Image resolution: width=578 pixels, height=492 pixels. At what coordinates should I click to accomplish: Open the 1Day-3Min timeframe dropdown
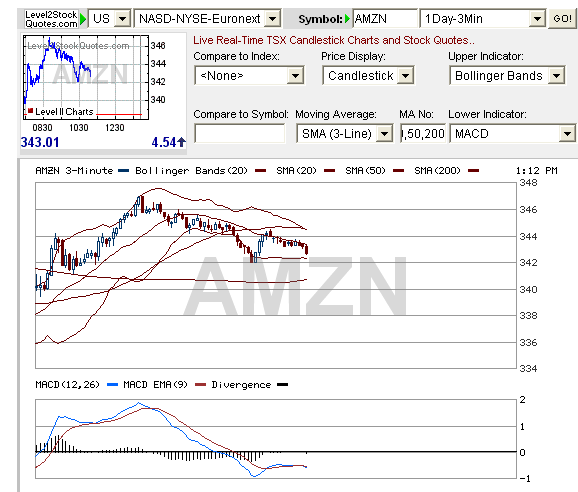[x=483, y=18]
